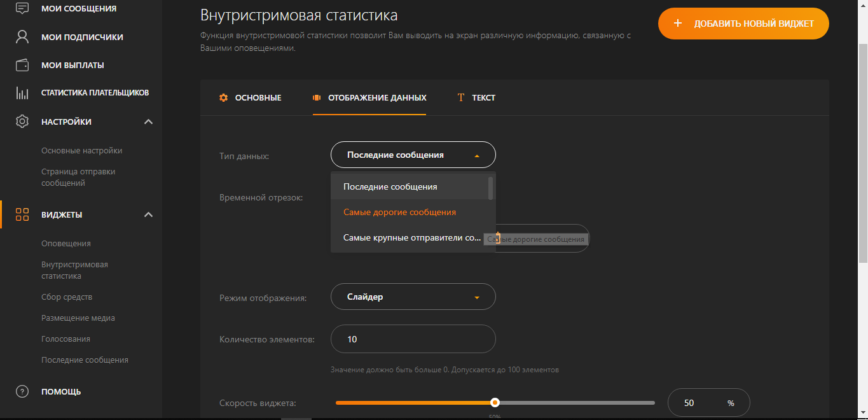Click the widget speed percent input field
The width and height of the screenshot is (868, 420).
coord(709,403)
